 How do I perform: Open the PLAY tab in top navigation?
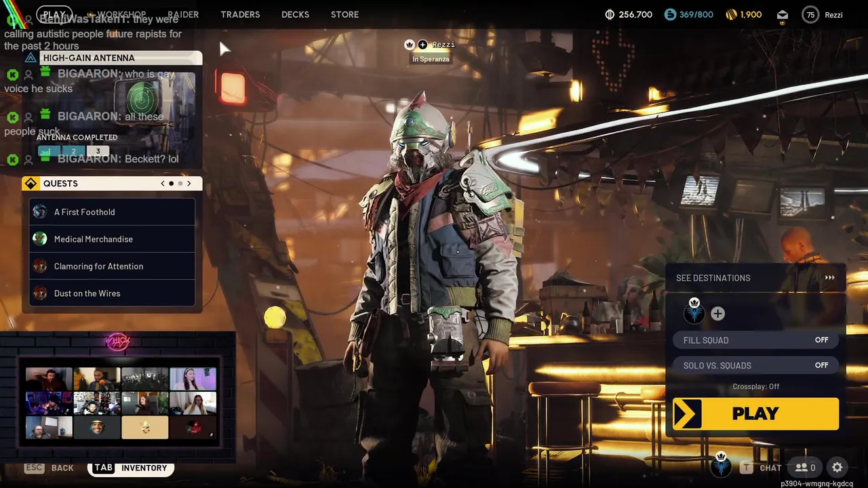pyautogui.click(x=54, y=14)
